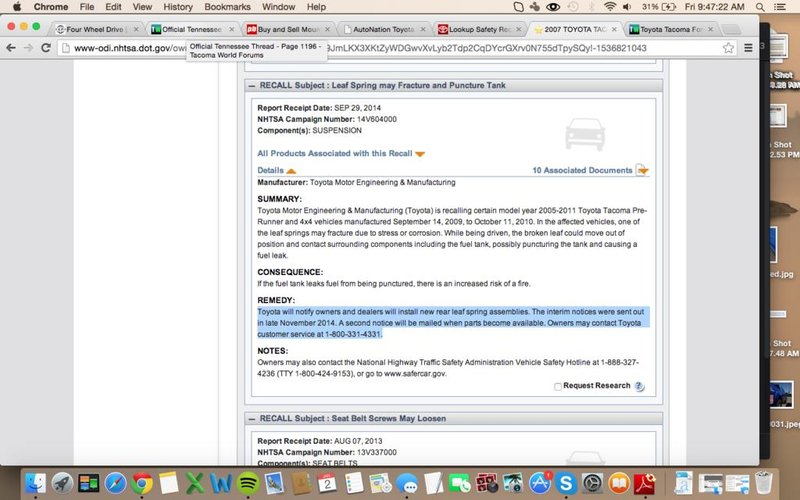Open Launchpad rocket icon in dock

[62, 483]
